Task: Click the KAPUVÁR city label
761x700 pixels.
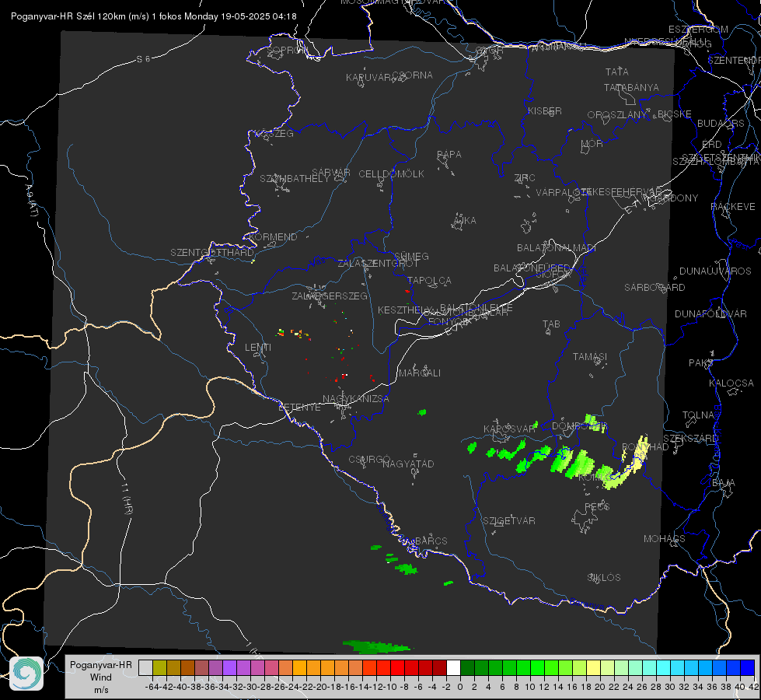Action: 368,78
